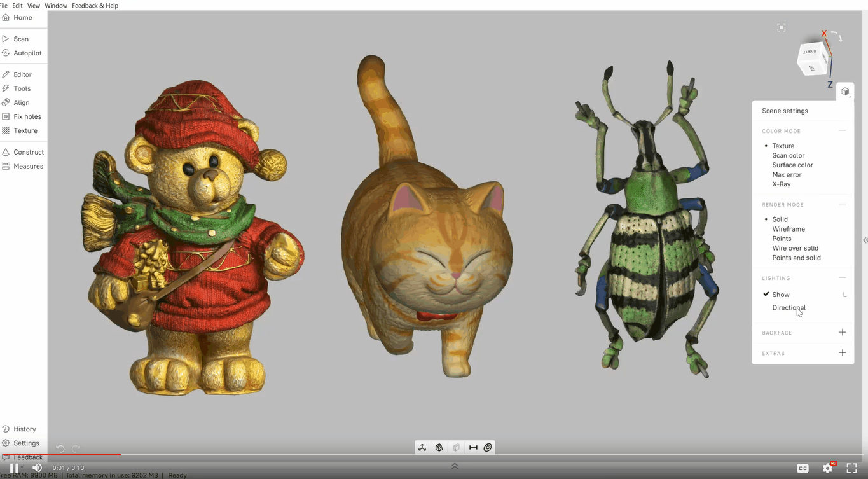This screenshot has height=479, width=868.
Task: Open the Scan panel
Action: pos(16,39)
